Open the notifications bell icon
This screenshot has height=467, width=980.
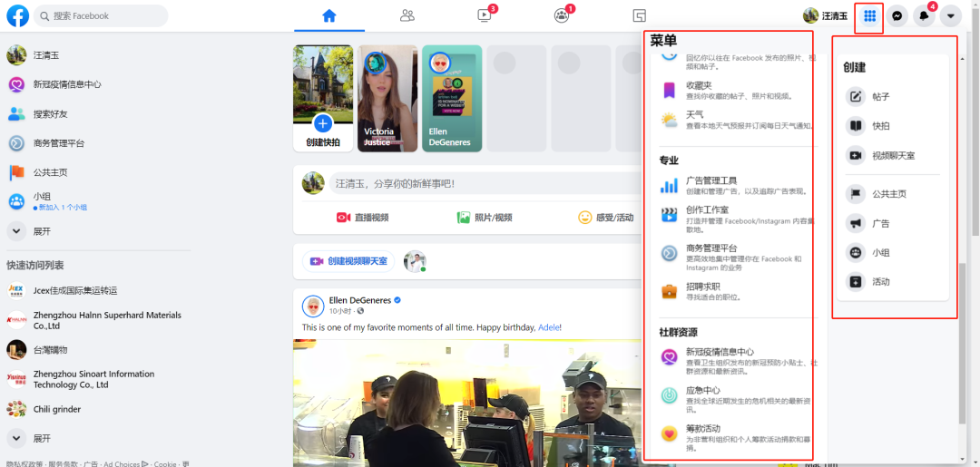coord(924,16)
